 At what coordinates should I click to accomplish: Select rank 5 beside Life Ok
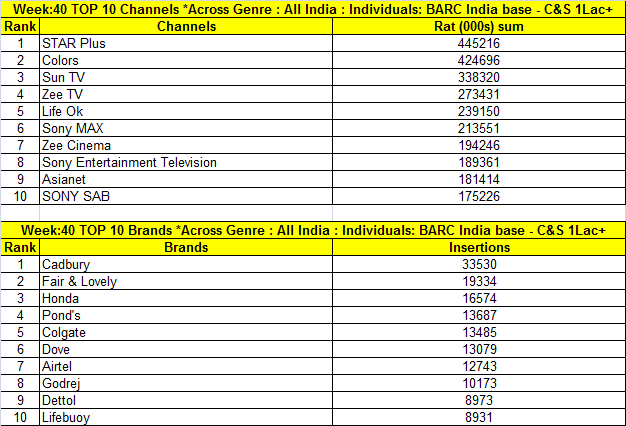(x=20, y=111)
